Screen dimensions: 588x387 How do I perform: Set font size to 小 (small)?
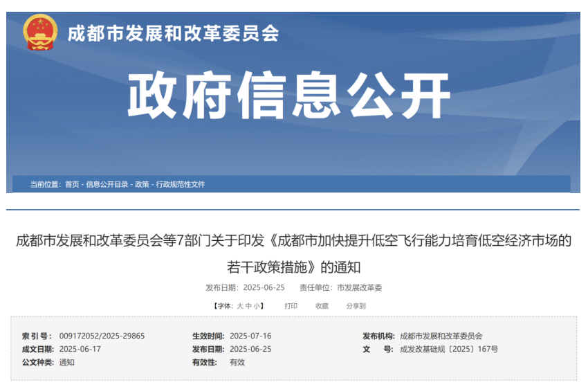click(x=257, y=306)
